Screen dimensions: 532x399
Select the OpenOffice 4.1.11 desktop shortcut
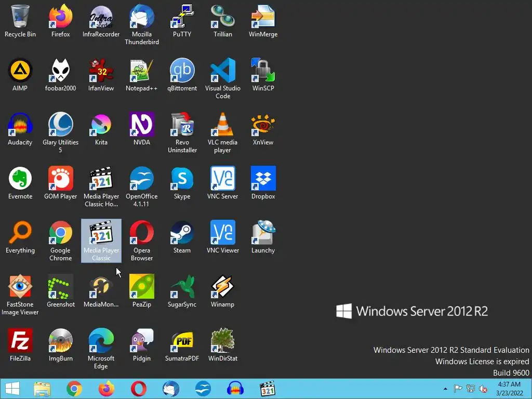pos(142,187)
